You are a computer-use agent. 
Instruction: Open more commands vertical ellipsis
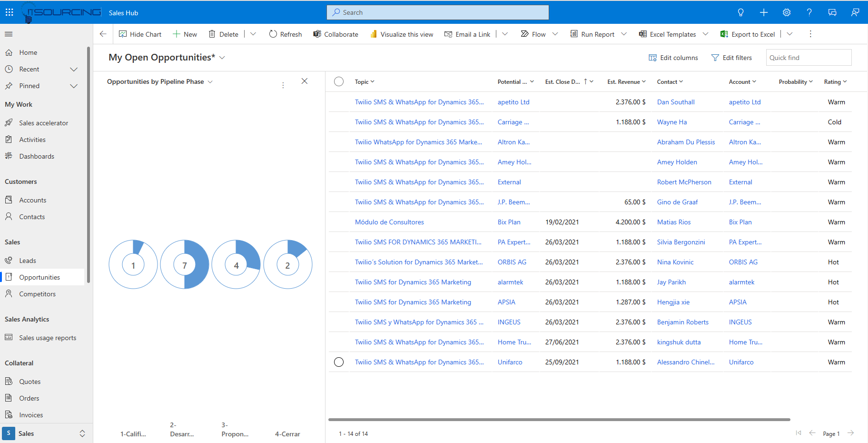pyautogui.click(x=810, y=34)
